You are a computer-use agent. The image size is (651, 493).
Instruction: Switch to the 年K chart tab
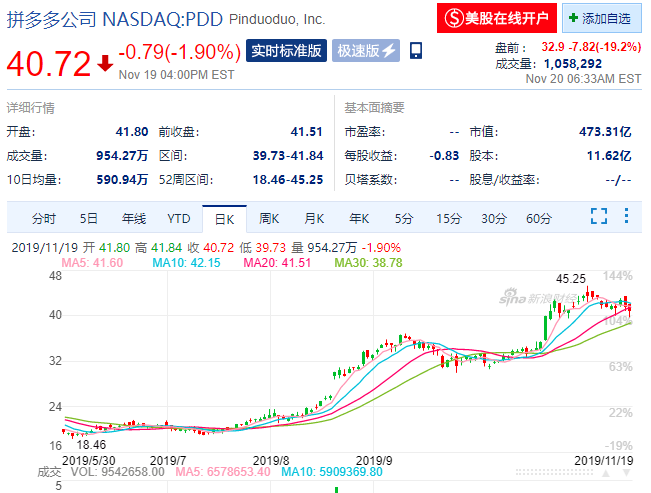pos(359,218)
